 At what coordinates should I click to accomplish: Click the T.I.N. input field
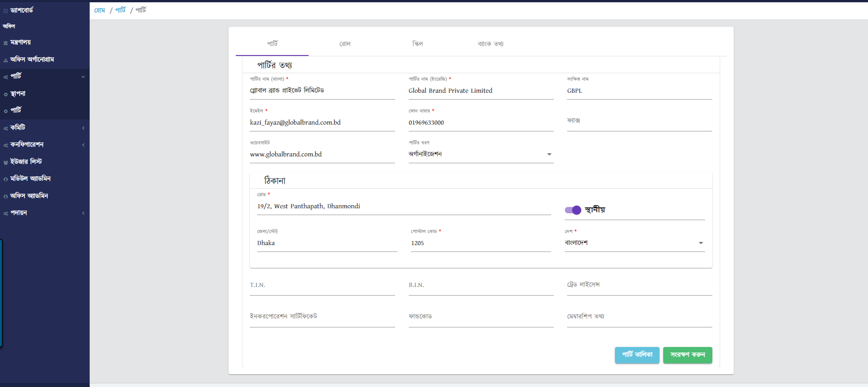click(322, 285)
